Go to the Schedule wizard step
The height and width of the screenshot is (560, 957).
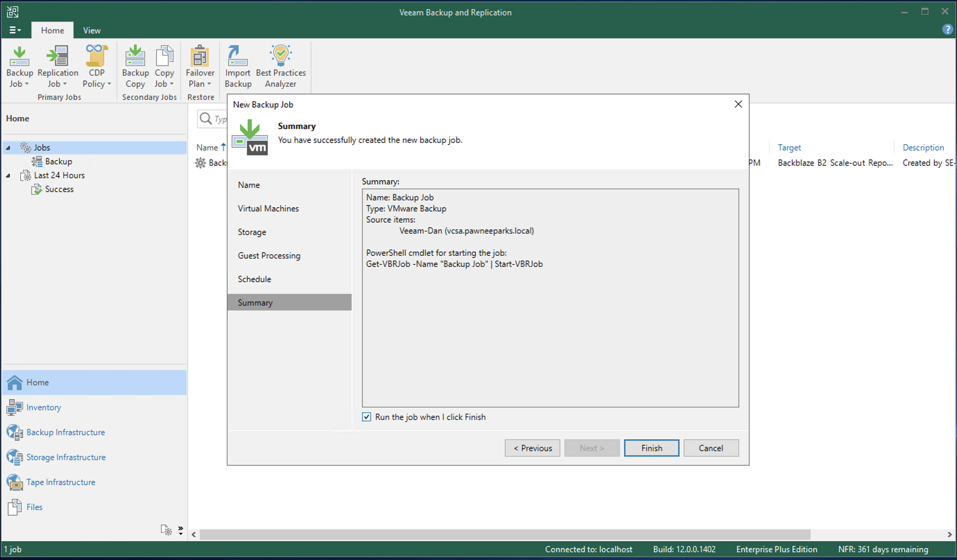click(255, 279)
